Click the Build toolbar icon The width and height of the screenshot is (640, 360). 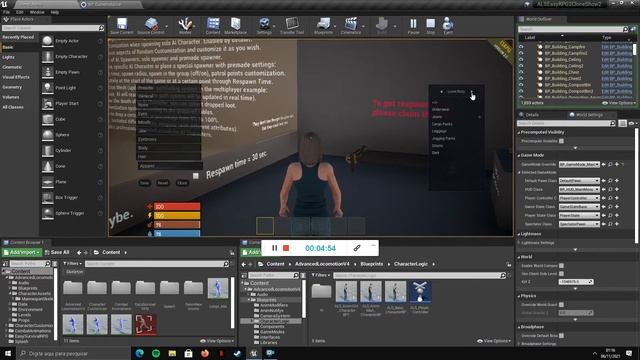pyautogui.click(x=382, y=24)
